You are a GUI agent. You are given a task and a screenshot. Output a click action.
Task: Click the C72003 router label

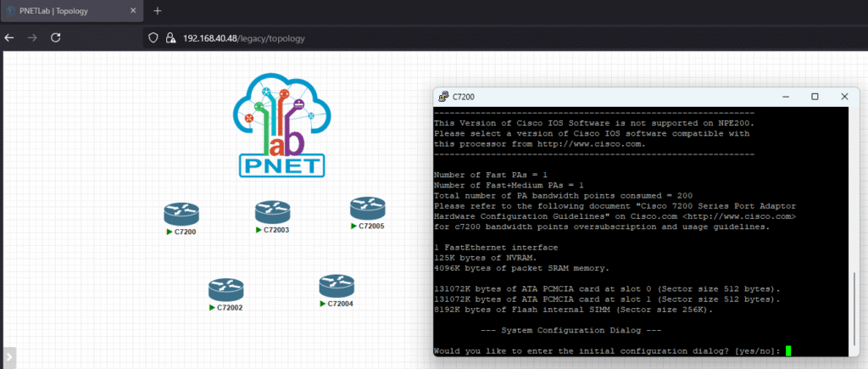275,230
